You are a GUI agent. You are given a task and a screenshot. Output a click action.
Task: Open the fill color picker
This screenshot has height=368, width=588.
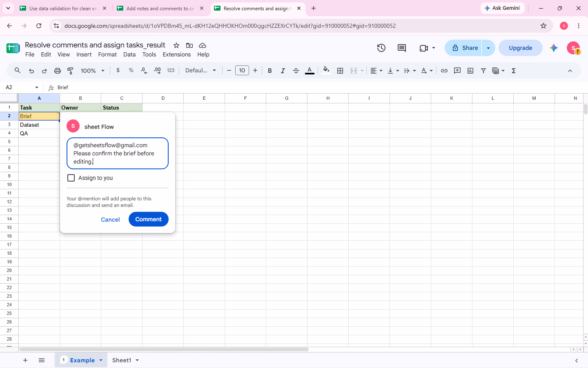point(326,71)
